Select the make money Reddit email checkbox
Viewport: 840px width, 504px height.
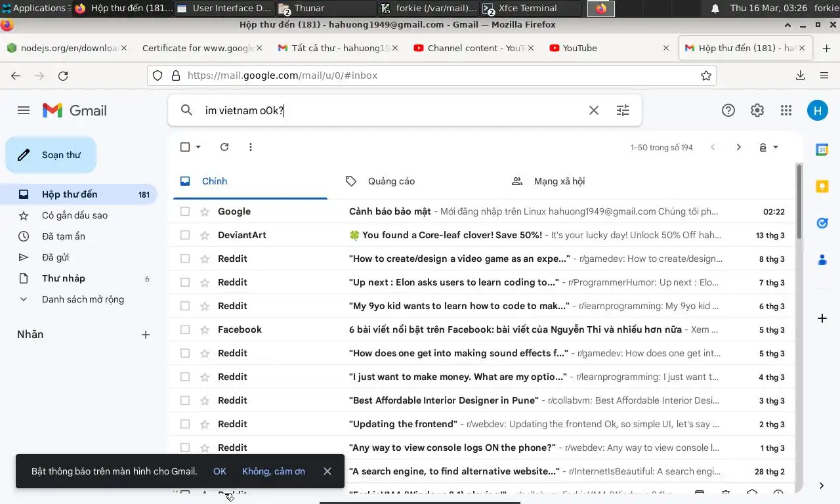click(185, 377)
